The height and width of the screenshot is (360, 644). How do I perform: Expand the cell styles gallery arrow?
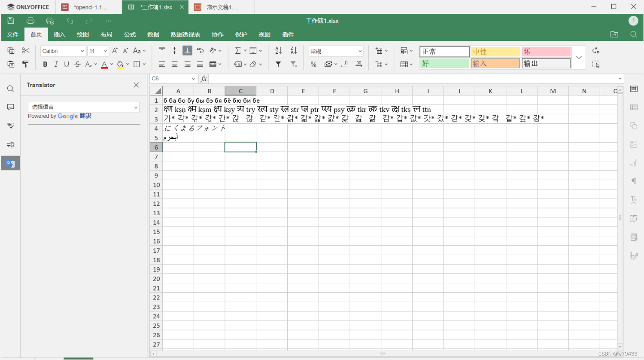pyautogui.click(x=579, y=57)
